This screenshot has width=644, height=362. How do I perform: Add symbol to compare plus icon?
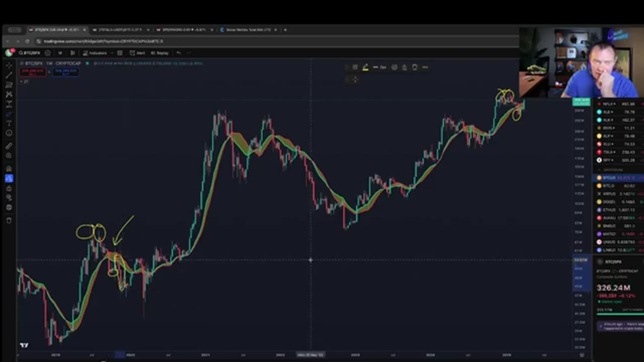pos(47,53)
